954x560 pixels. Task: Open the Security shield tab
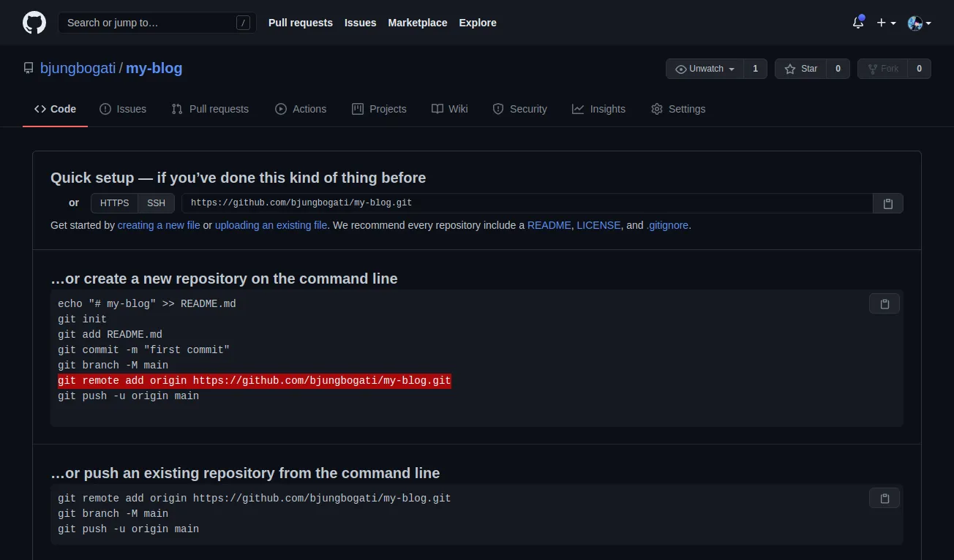pos(519,109)
